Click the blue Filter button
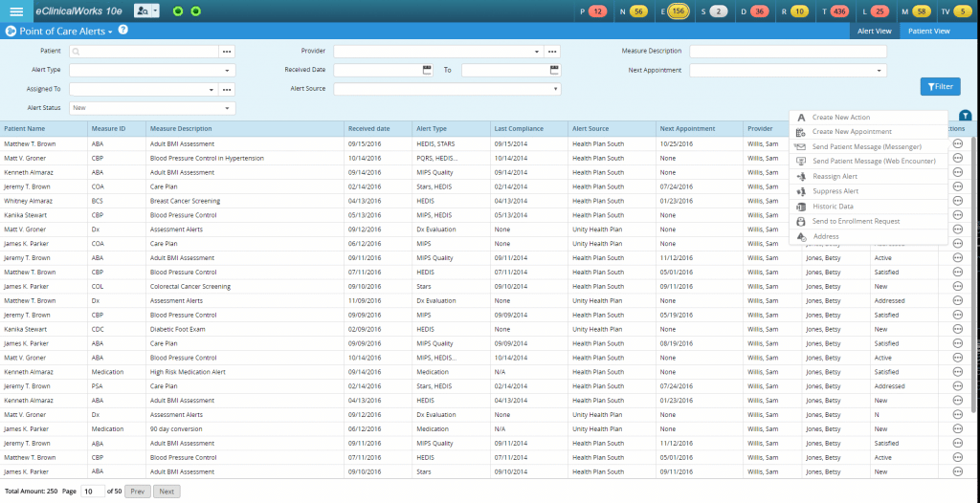 coord(940,87)
